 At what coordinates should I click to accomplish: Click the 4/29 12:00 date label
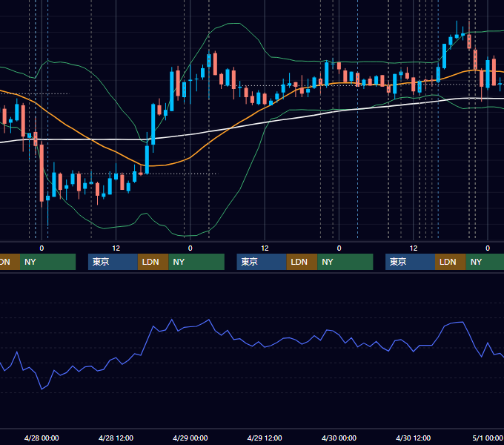point(265,438)
